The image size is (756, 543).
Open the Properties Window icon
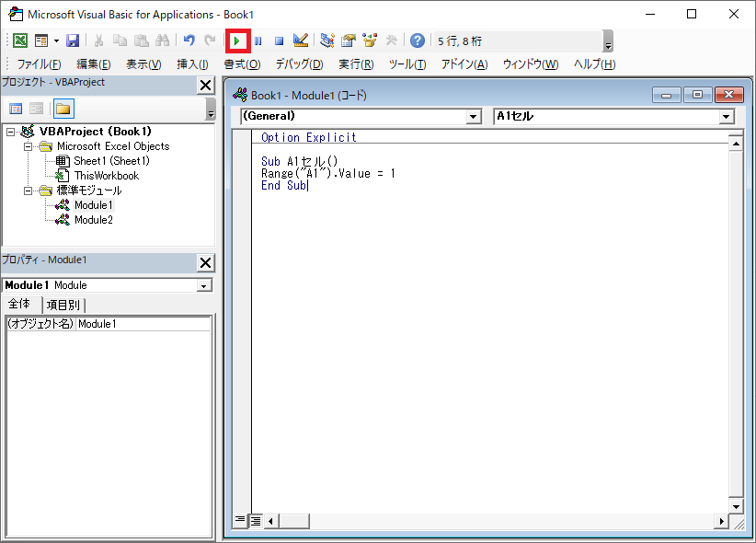point(348,40)
